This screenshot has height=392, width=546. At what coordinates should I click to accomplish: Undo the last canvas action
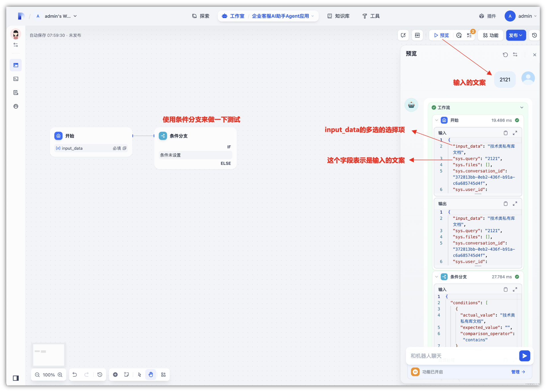click(75, 375)
